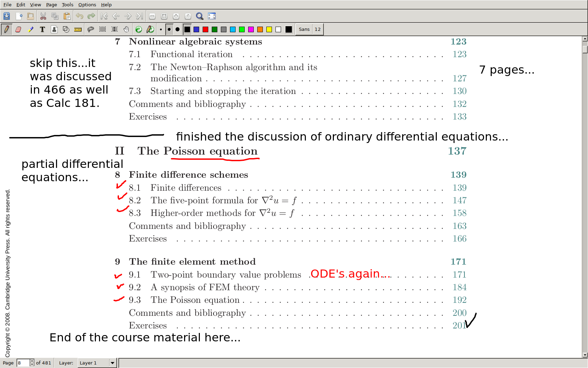Toggle fullscreen mode icon
The width and height of the screenshot is (588, 368).
[211, 16]
